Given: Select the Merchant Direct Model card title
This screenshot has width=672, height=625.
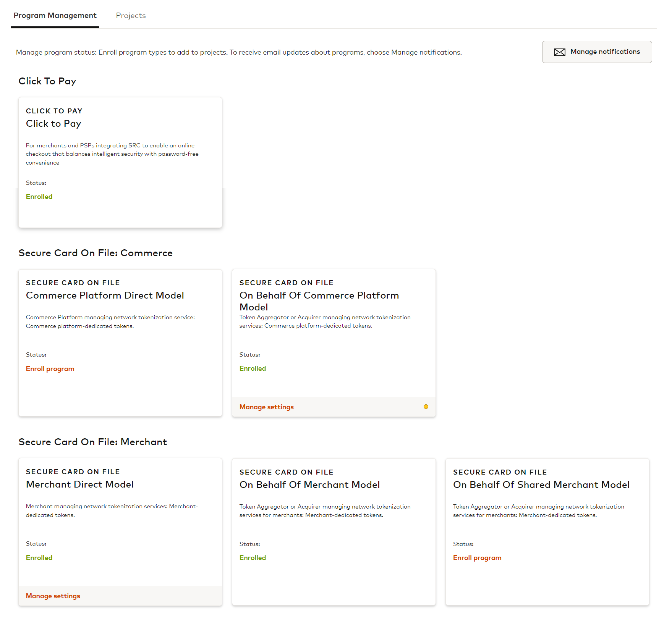Looking at the screenshot, I should tap(79, 484).
